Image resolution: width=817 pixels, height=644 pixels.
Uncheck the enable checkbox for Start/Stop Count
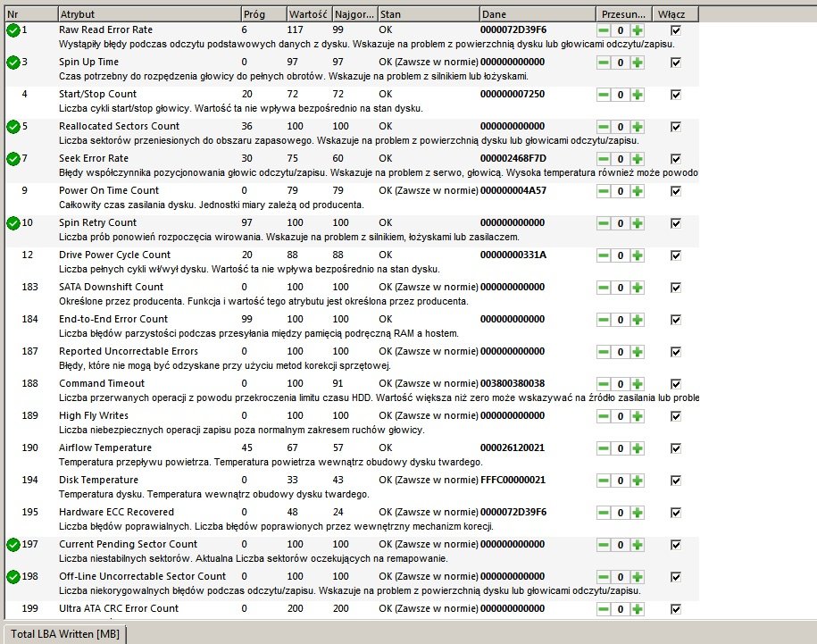(676, 95)
